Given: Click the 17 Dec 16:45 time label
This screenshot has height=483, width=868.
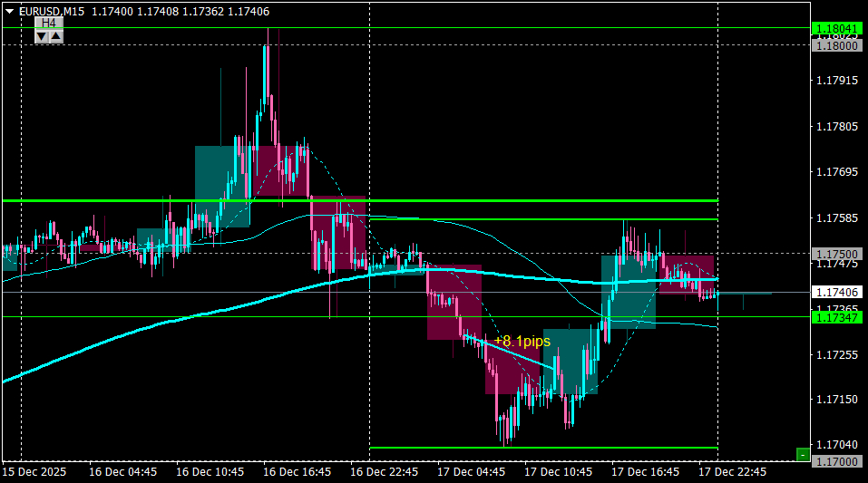Looking at the screenshot, I should coord(646,472).
